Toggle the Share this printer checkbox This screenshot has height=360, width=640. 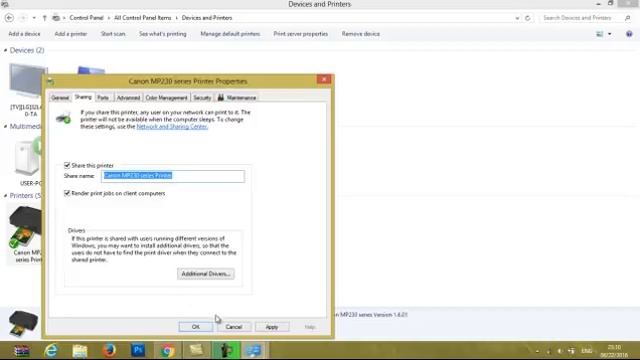(x=67, y=165)
